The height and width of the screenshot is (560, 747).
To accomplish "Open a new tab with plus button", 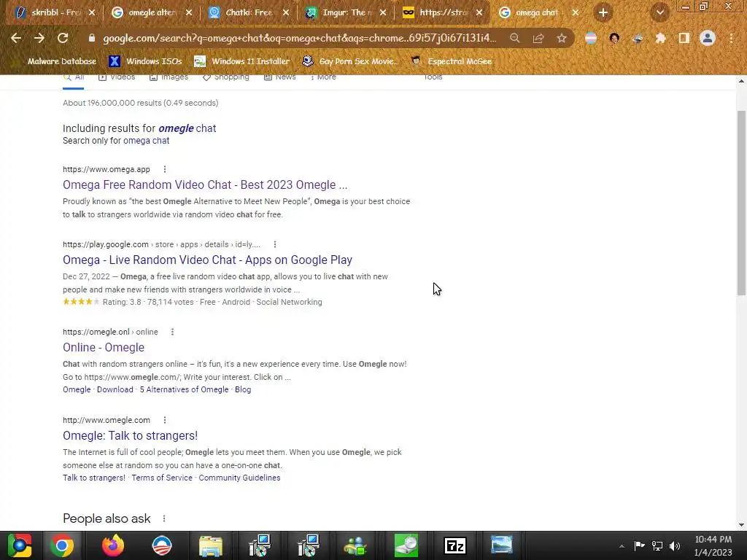I will pos(603,12).
